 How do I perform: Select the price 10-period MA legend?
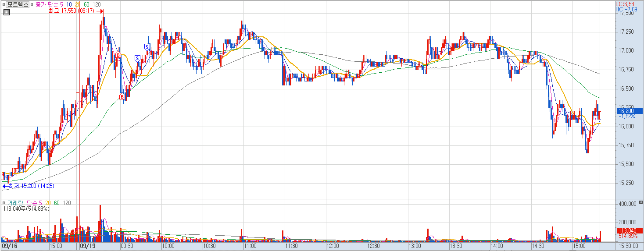69,4
